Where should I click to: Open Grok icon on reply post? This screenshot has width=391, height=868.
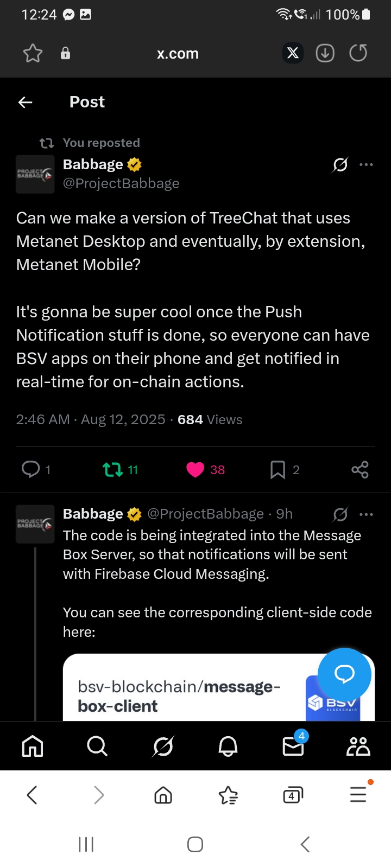tap(340, 514)
